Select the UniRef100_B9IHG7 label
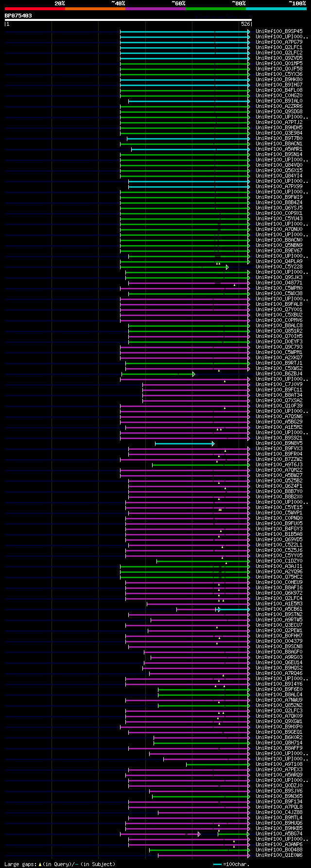Image resolution: width=311 pixels, height=868 pixels. [x=279, y=85]
